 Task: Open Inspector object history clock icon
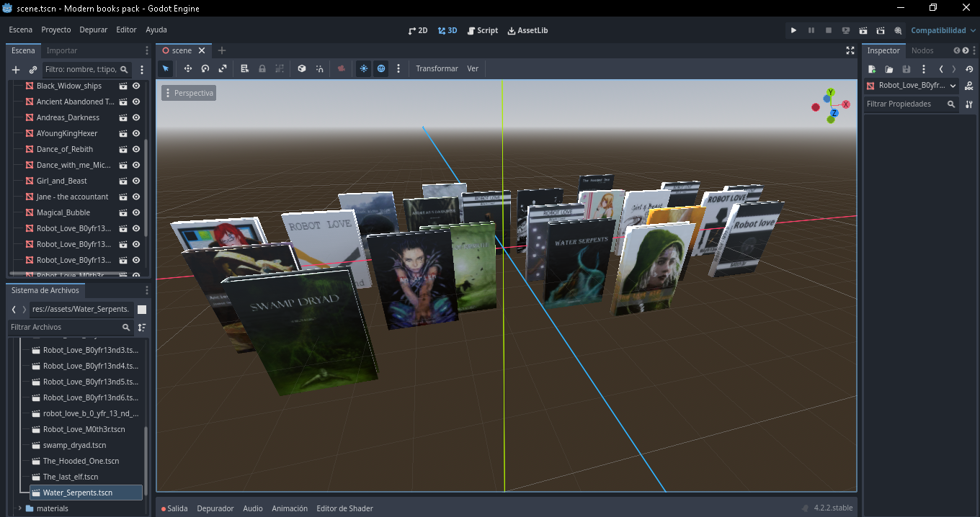click(969, 69)
